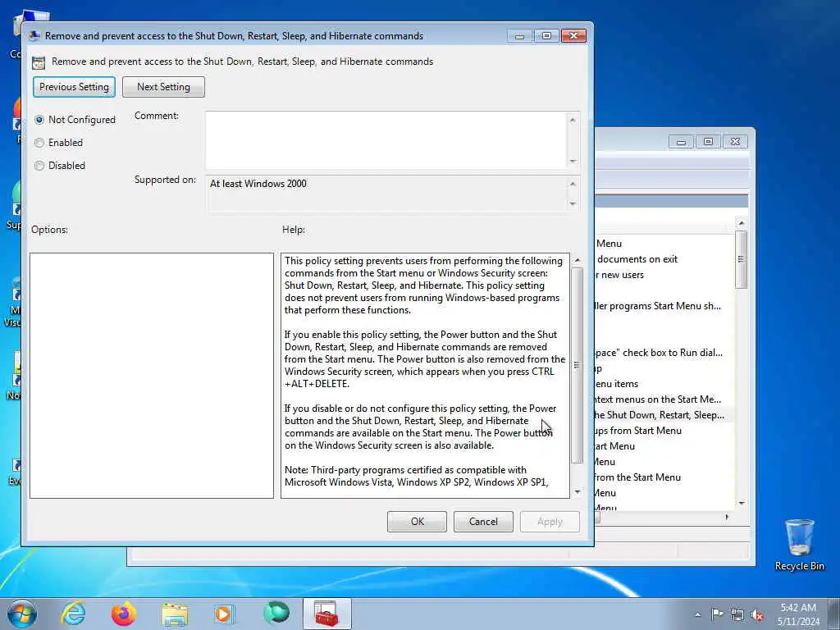The image size is (840, 630).
Task: Select the Enabled radio button
Action: 39,143
